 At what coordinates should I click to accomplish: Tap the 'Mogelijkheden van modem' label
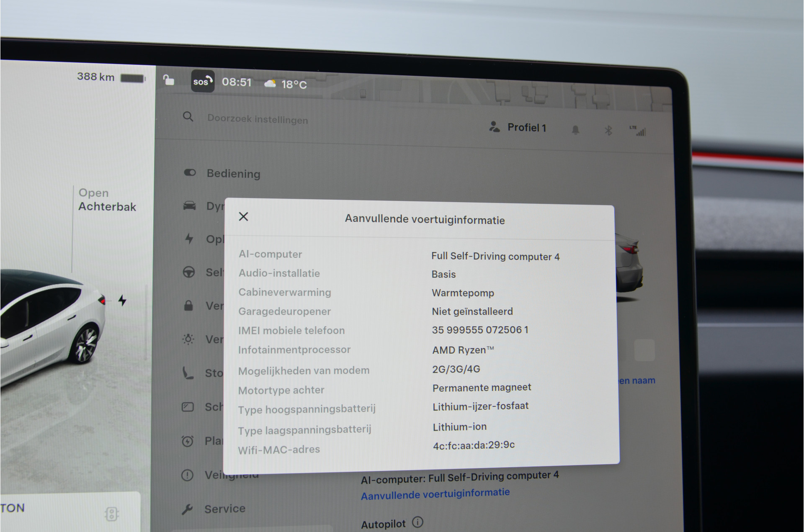[304, 371]
